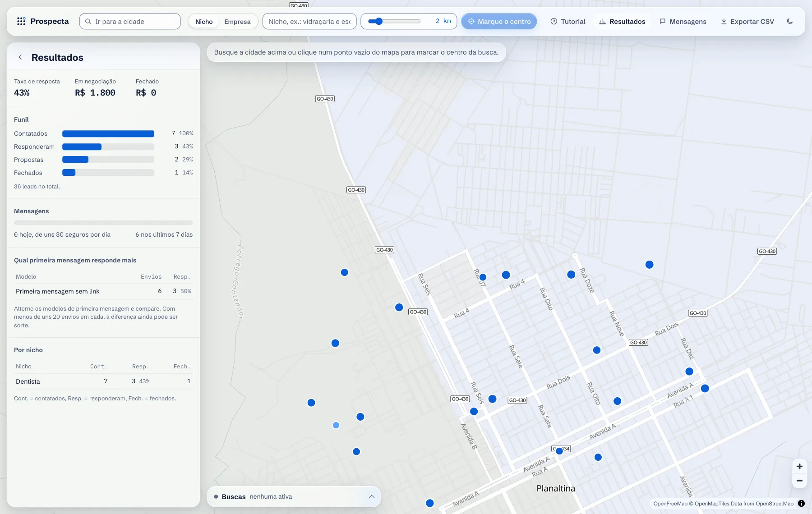The width and height of the screenshot is (812, 514).
Task: Click the Dentista niche row
Action: tap(103, 381)
